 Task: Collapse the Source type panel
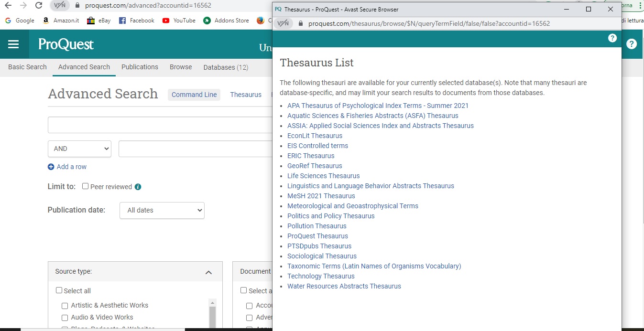pos(208,272)
